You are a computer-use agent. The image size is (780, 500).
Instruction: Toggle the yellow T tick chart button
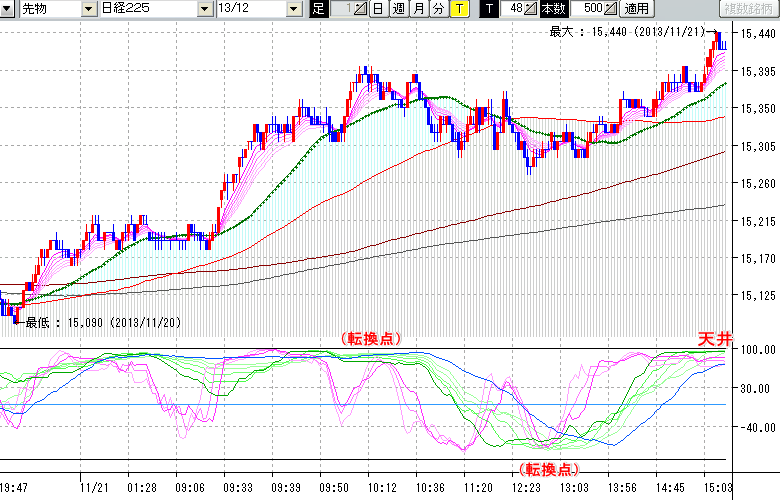(459, 9)
